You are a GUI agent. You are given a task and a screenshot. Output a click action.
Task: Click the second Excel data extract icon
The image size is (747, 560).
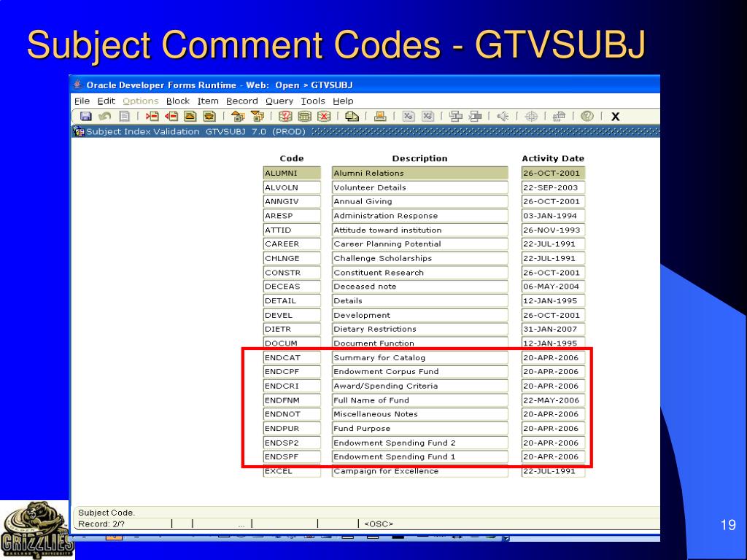427,116
